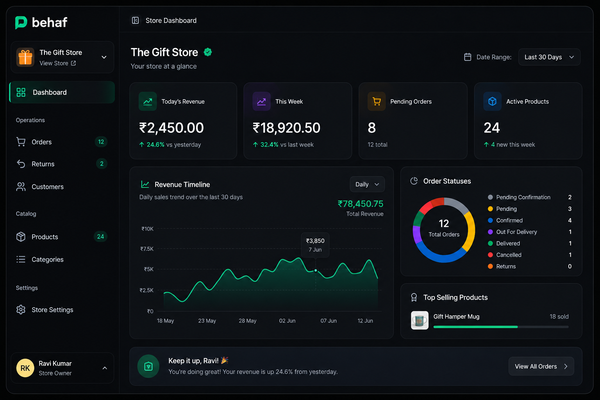The height and width of the screenshot is (400, 600).
Task: Click the 24.6% vs yesterday indicator
Action: pyautogui.click(x=170, y=145)
